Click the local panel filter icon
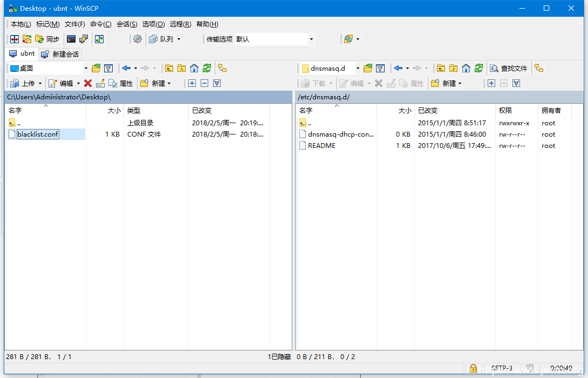 pos(108,69)
